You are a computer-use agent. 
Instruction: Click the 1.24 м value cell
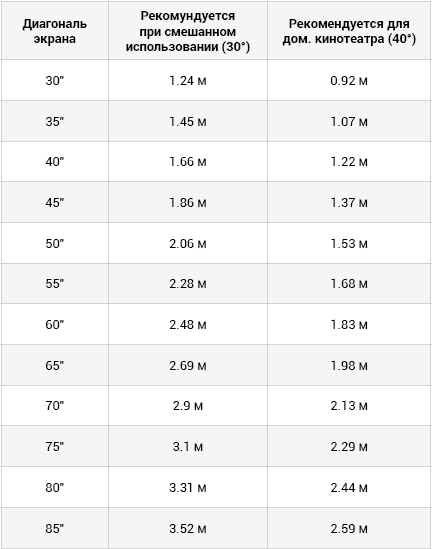click(x=188, y=81)
